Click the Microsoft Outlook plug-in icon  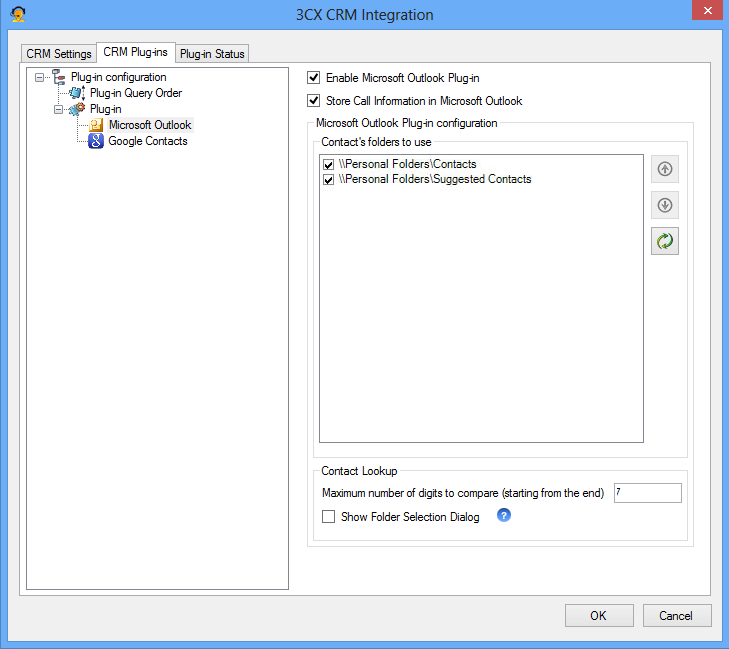point(96,125)
